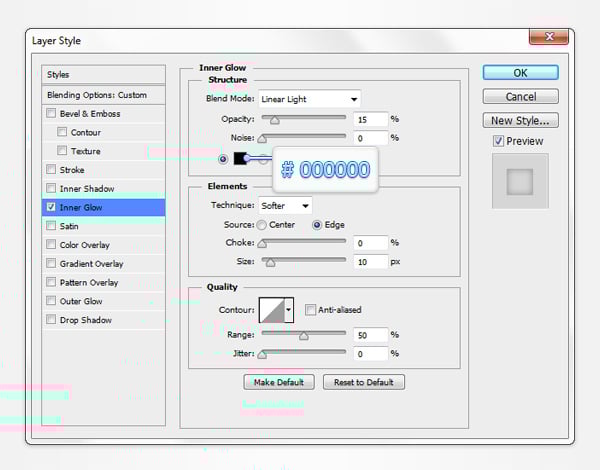Select the Edge source radio button

(318, 225)
